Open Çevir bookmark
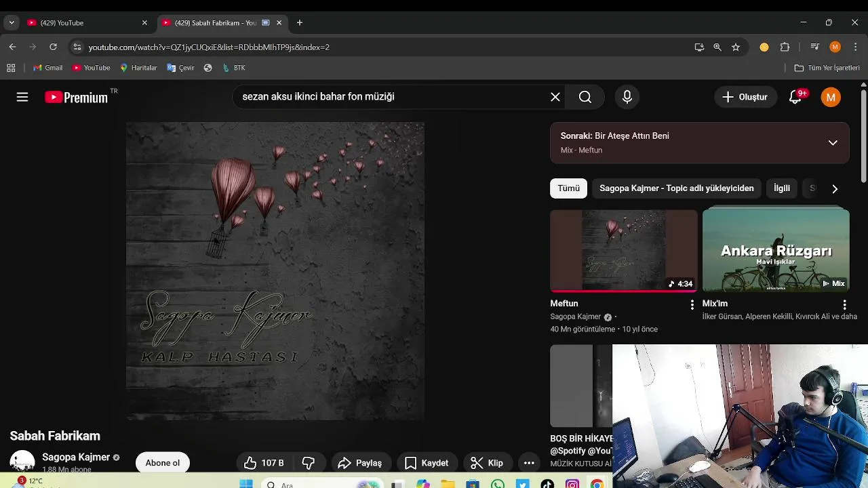Screen dimensions: 868x488 [x=180, y=68]
